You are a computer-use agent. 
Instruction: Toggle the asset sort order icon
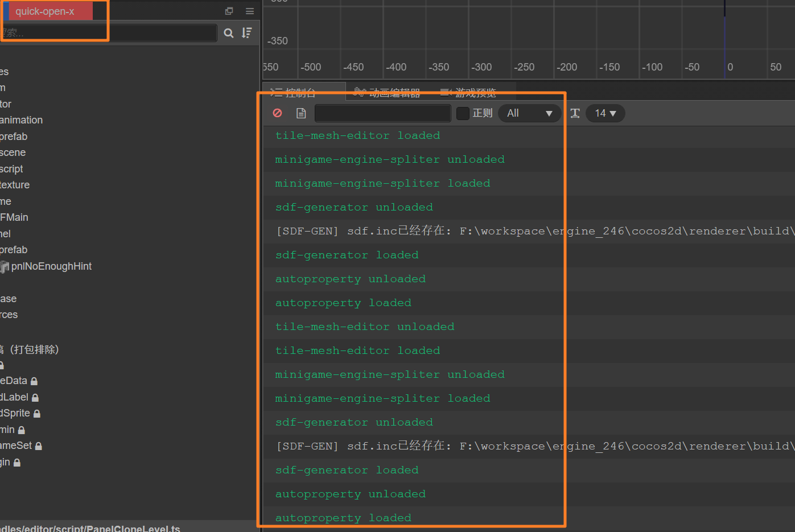click(246, 33)
